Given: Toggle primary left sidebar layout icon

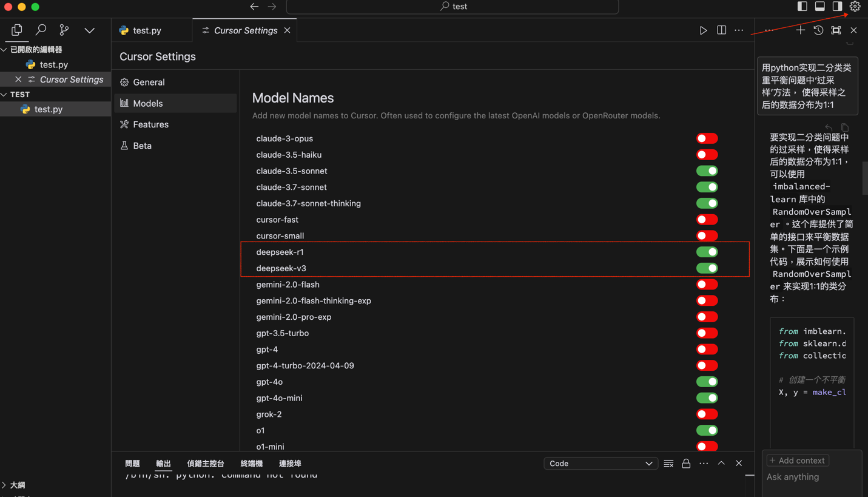Looking at the screenshot, I should tap(802, 6).
